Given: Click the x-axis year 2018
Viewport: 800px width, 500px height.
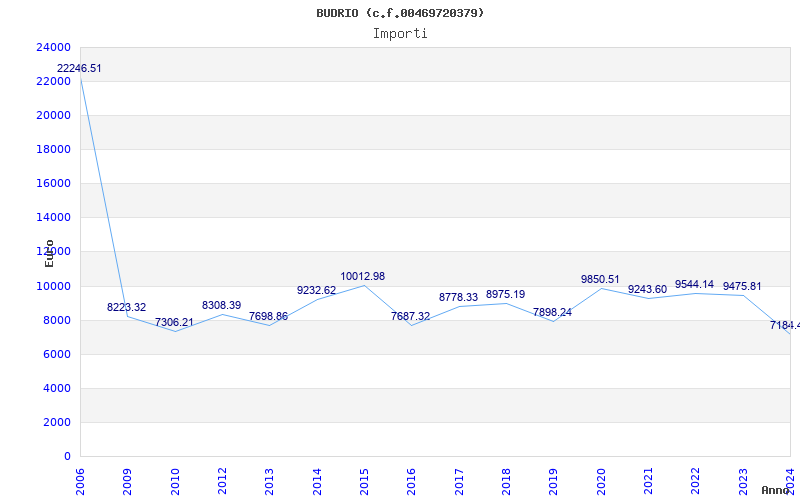Looking at the screenshot, I should click(506, 482).
